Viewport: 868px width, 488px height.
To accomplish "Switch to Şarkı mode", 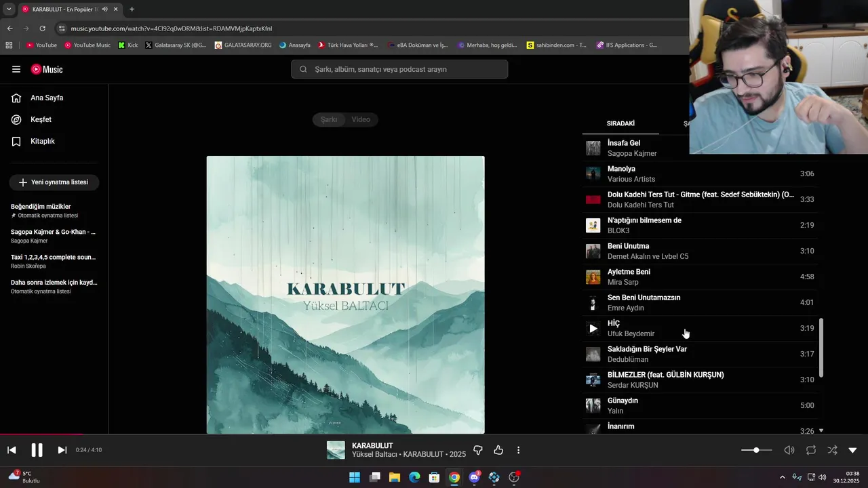I will click(329, 119).
